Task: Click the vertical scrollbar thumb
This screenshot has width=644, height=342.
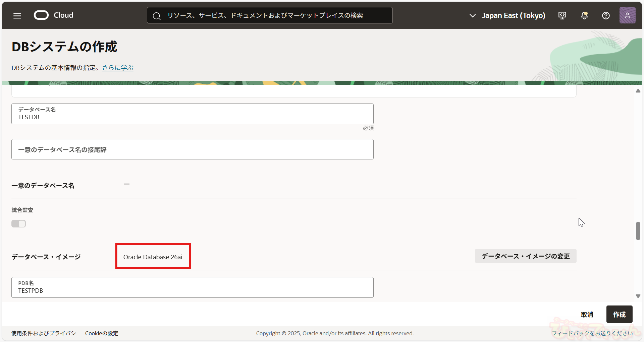Action: [x=638, y=231]
